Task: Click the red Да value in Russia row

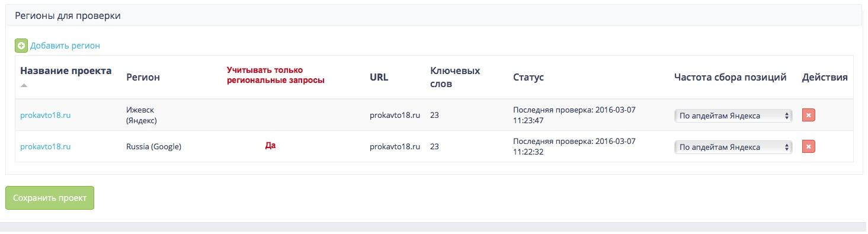Action: pyautogui.click(x=270, y=145)
